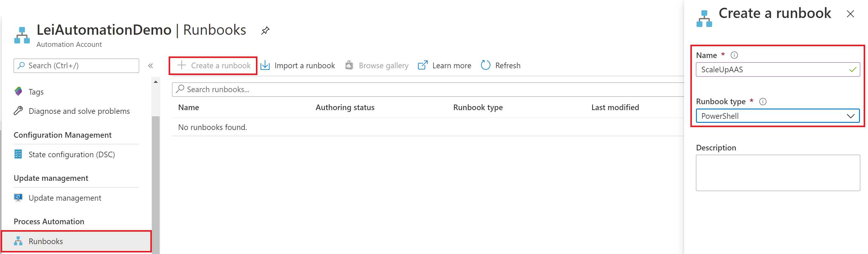This screenshot has width=868, height=254.
Task: Sort by Last modified column
Action: [615, 107]
